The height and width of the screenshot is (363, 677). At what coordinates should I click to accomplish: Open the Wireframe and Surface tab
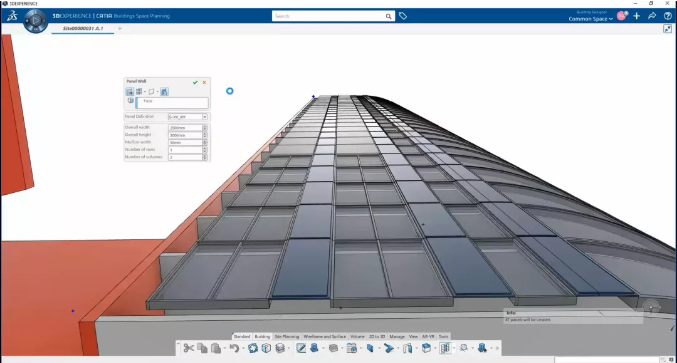coord(325,336)
